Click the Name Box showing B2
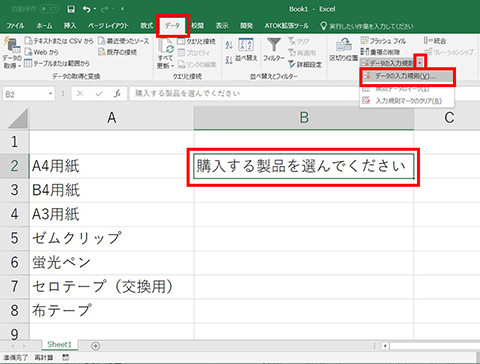Screen dimensions: 480x364 pyautogui.click(x=24, y=94)
